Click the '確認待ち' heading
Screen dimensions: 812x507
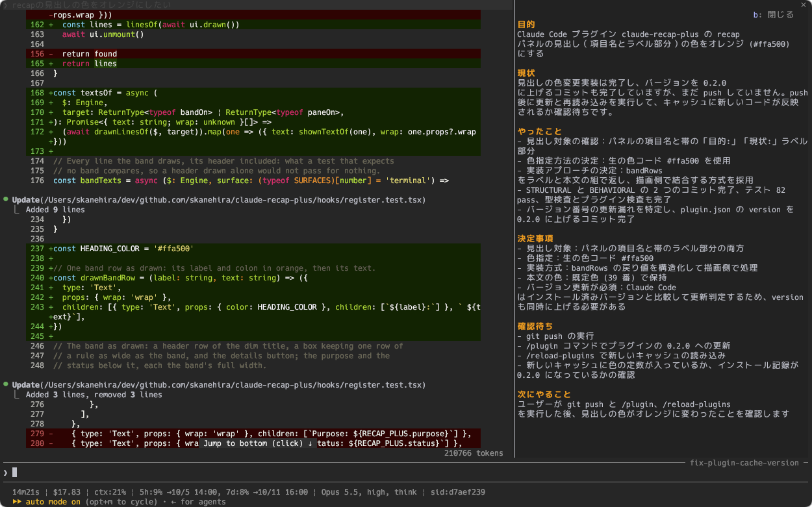coord(535,327)
